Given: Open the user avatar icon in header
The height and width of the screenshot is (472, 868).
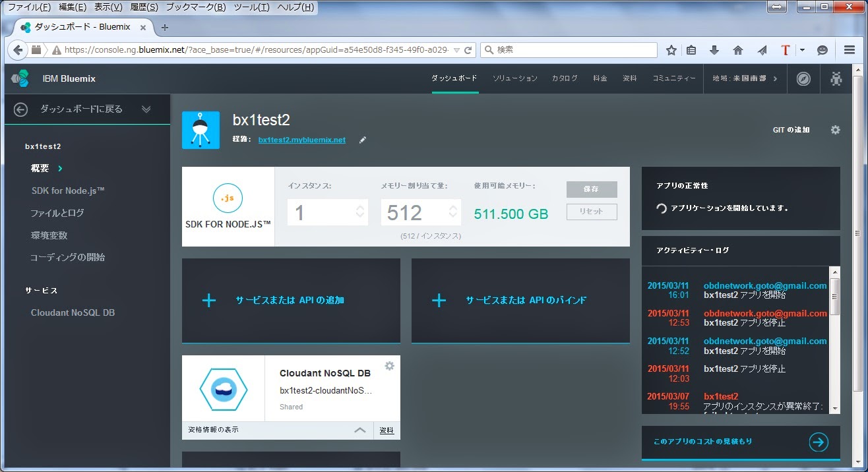Looking at the screenshot, I should coord(836,78).
